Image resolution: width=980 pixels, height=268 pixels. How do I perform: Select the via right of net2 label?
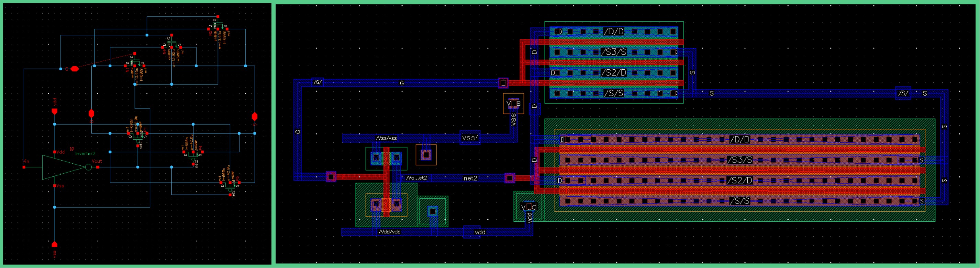[510, 178]
